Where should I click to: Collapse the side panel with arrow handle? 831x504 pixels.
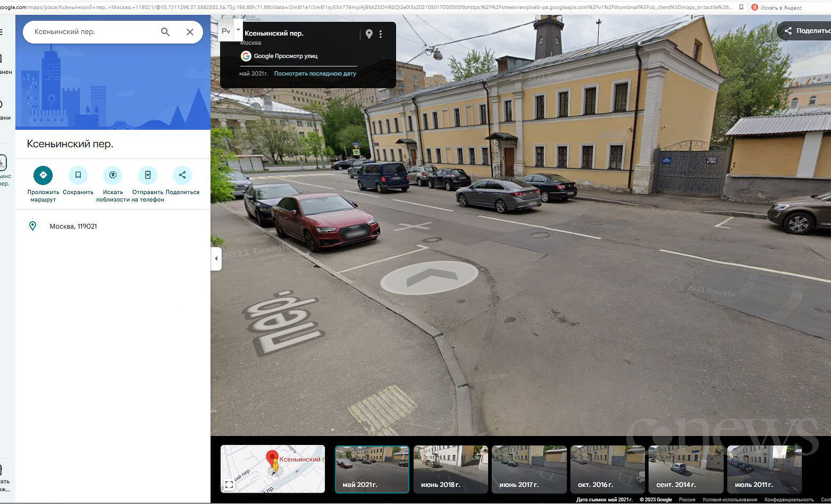coord(216,259)
